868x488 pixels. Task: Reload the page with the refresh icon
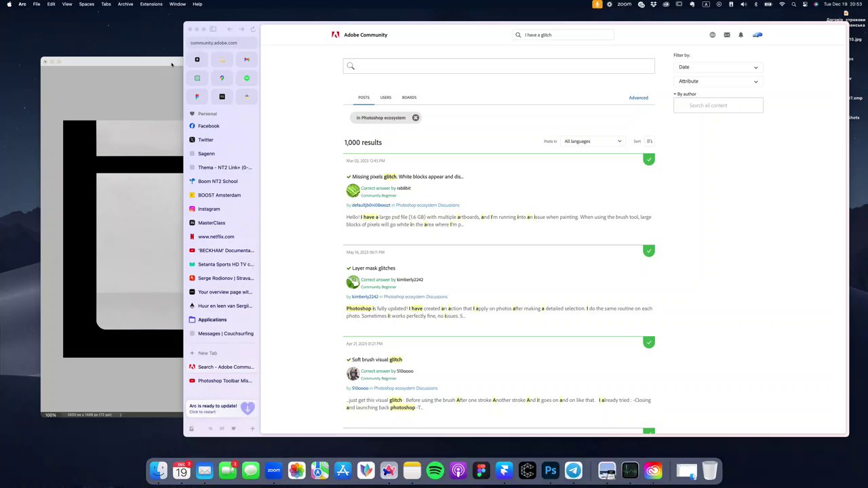pos(253,29)
